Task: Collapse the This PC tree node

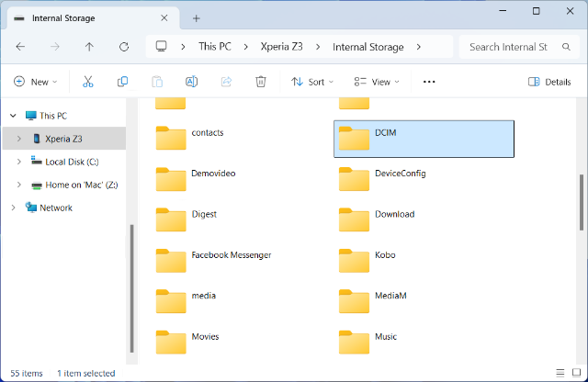Action: point(12,116)
